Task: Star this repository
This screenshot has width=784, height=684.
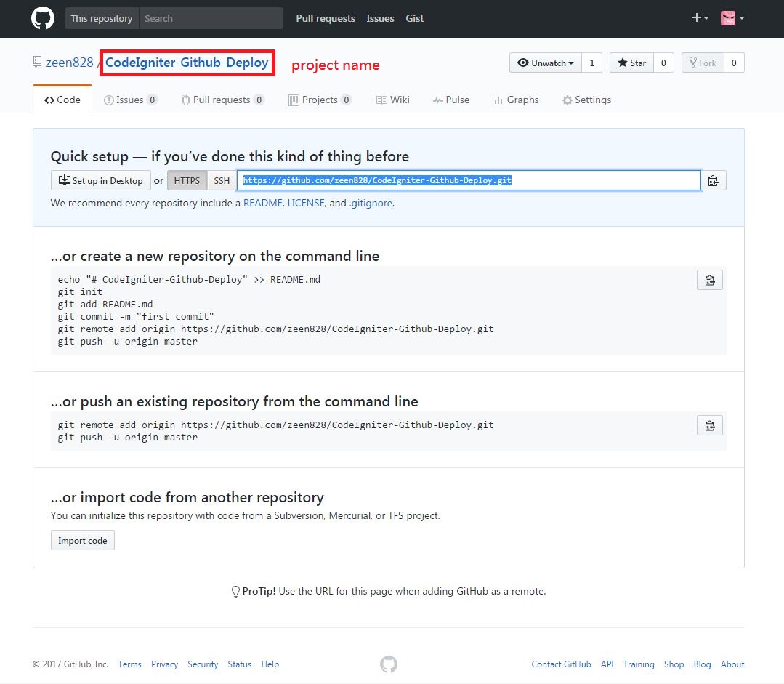Action: pos(631,63)
